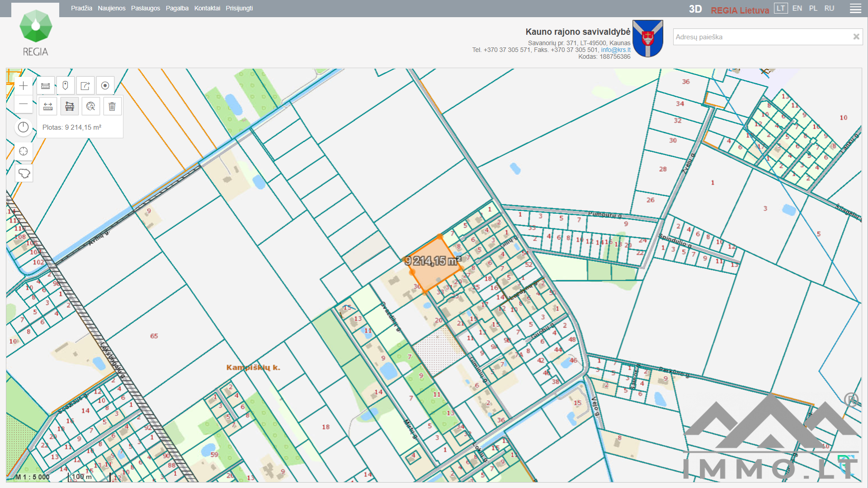The image size is (868, 488).
Task: Click the Plotas 9 214,15 m² result
Action: tap(72, 127)
